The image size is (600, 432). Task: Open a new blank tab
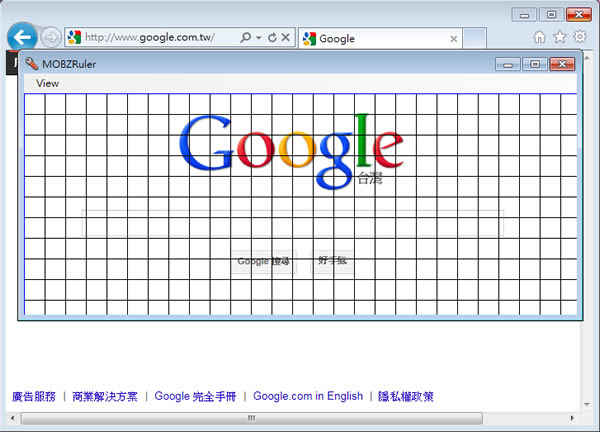click(x=475, y=39)
